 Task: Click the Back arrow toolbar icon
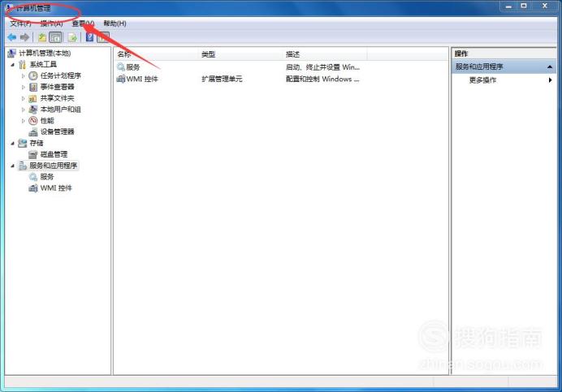point(12,37)
